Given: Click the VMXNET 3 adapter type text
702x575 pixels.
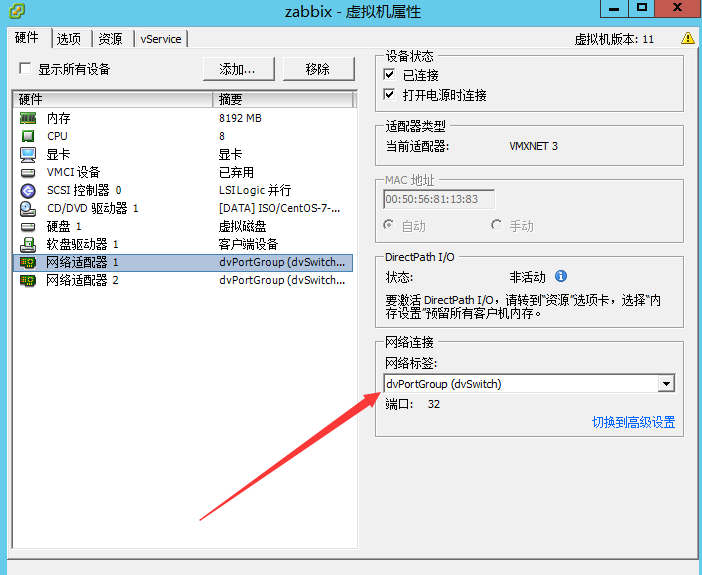Looking at the screenshot, I should (x=534, y=146).
